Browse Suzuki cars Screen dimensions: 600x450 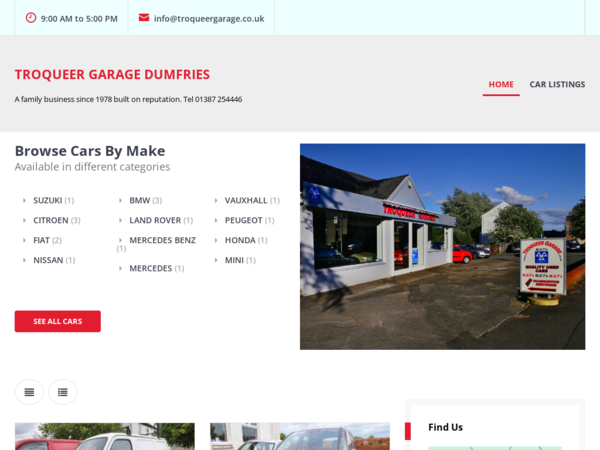point(47,201)
